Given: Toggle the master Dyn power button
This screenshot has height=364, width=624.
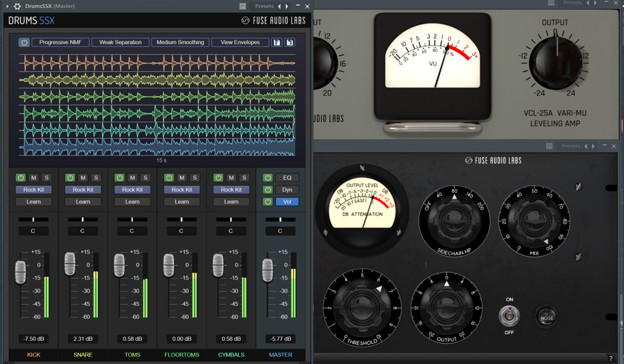Looking at the screenshot, I should coord(268,190).
